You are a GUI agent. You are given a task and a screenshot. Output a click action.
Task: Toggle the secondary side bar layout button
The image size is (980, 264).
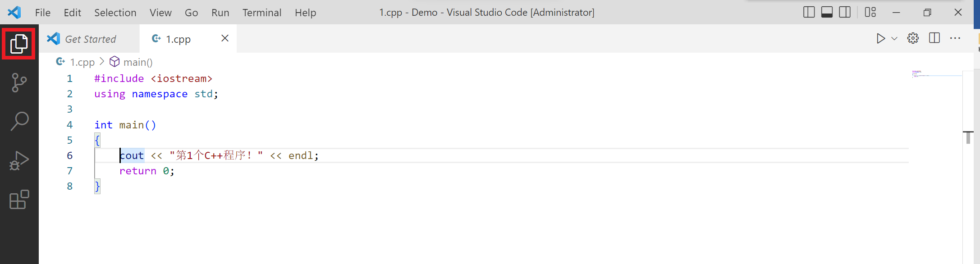845,12
